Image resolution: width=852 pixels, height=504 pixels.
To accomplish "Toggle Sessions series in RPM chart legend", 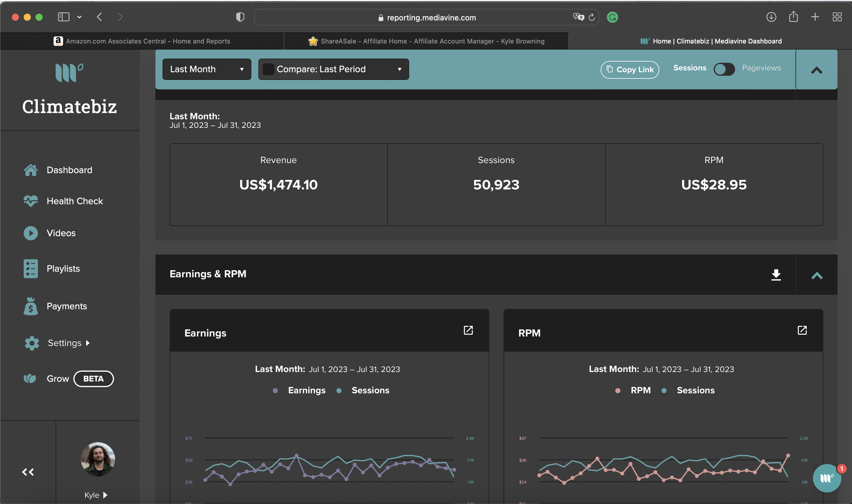I will [x=688, y=390].
